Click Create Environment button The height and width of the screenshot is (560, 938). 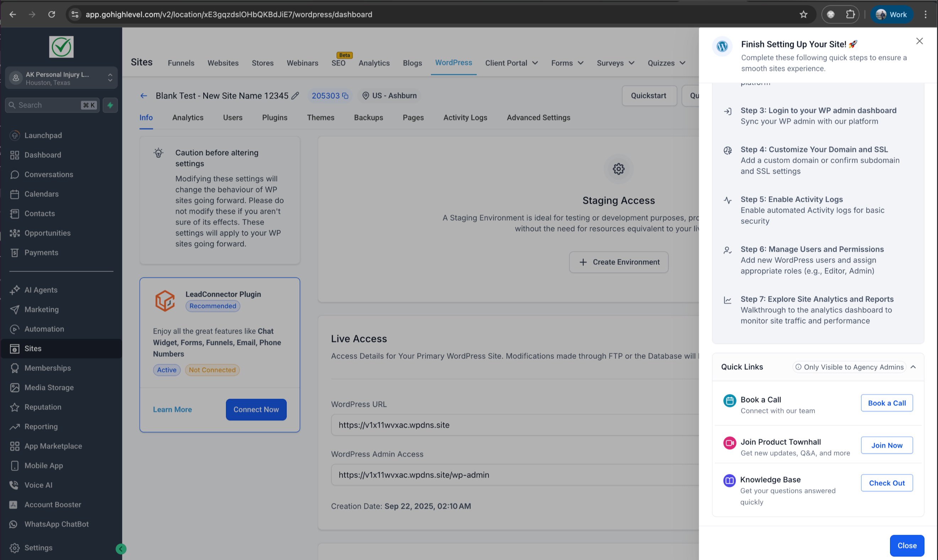point(619,262)
